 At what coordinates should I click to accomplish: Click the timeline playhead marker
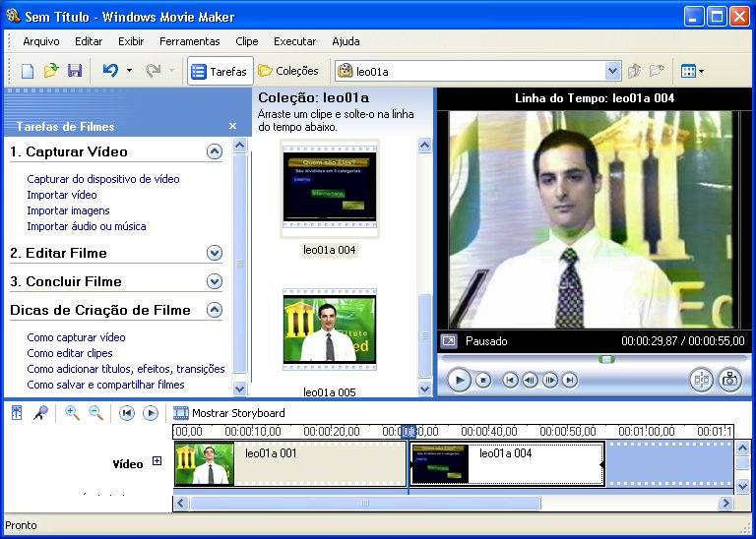pos(409,431)
